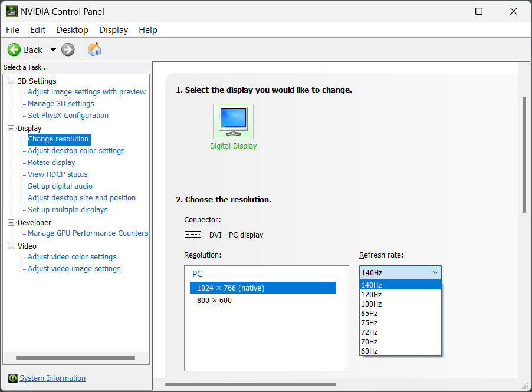The height and width of the screenshot is (392, 532).
Task: Maximize the NVIDIA Control Panel window
Action: (x=479, y=11)
